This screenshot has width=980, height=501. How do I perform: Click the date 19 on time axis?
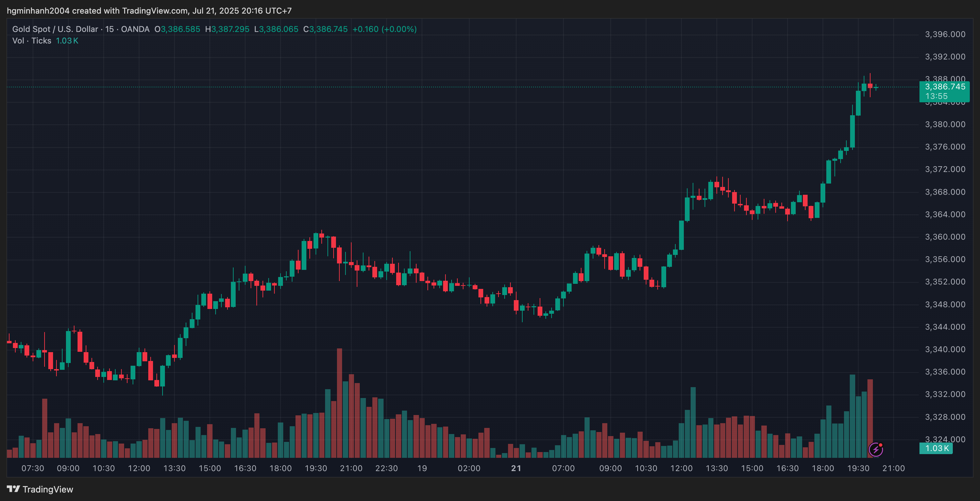[422, 468]
